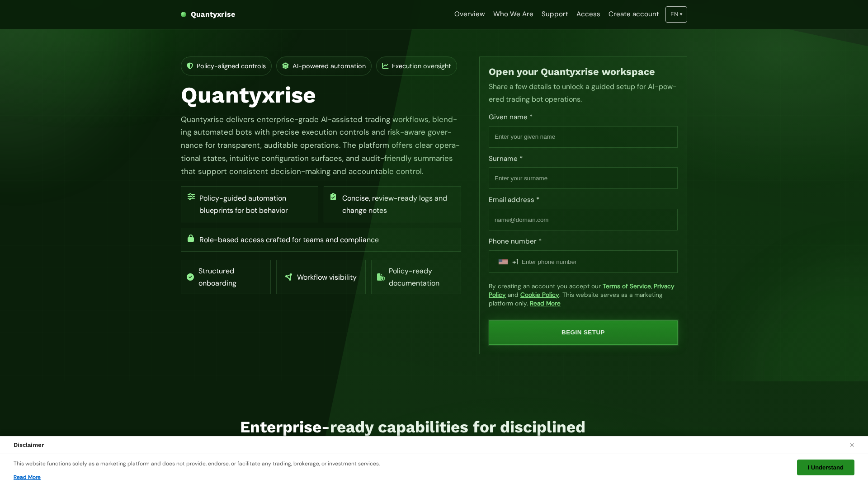Click the AI-powered automation pill

(324, 66)
